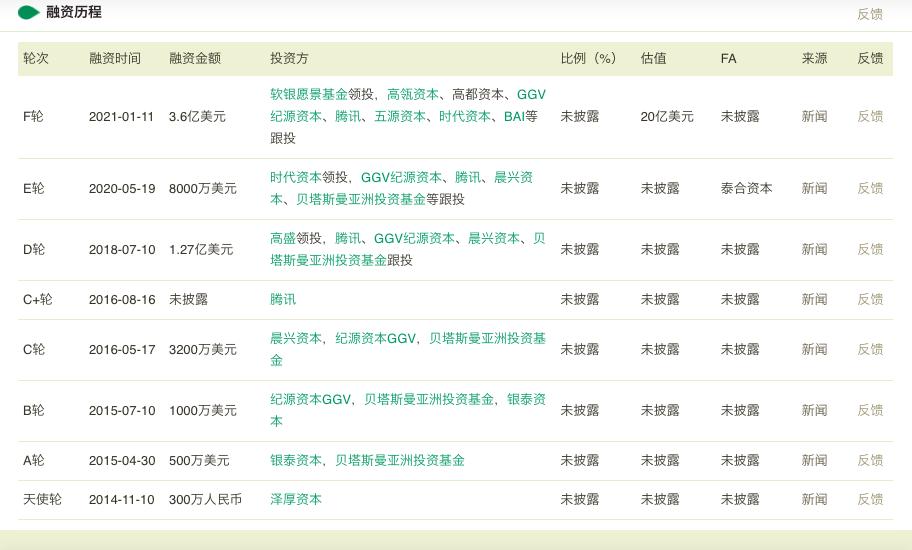The image size is (912, 550).
Task: Select the 500万美元 amount cell
Action: pos(200,460)
